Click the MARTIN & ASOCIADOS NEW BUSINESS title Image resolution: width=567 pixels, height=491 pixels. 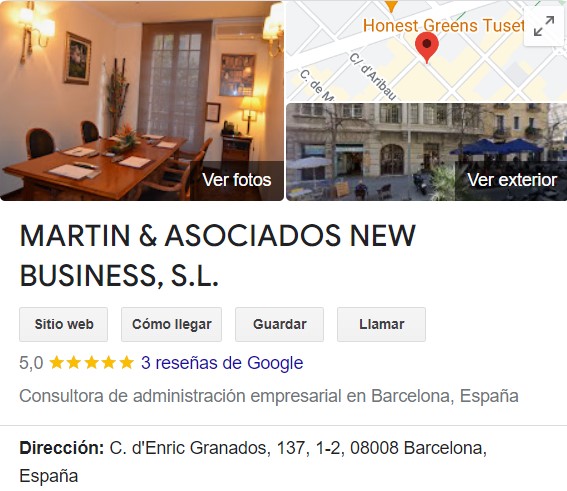point(218,255)
